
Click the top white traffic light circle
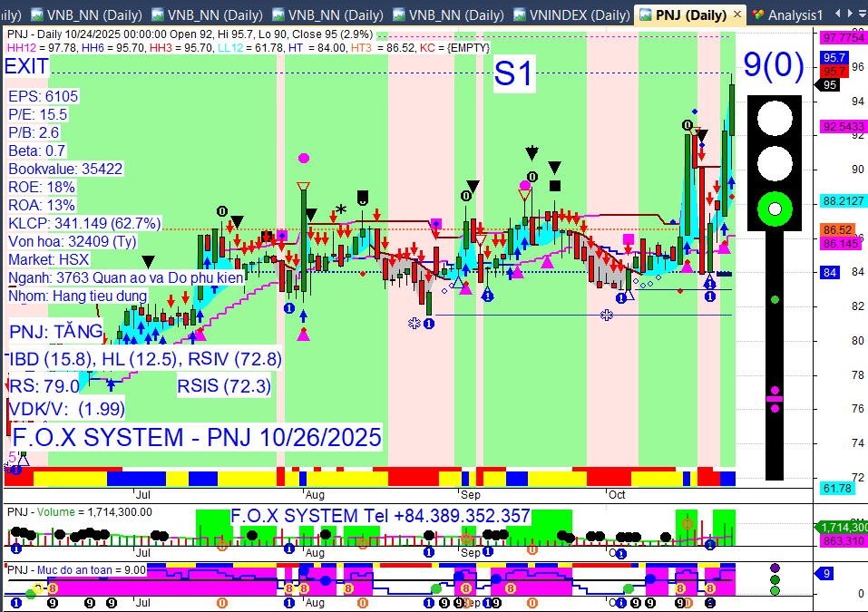pos(775,119)
